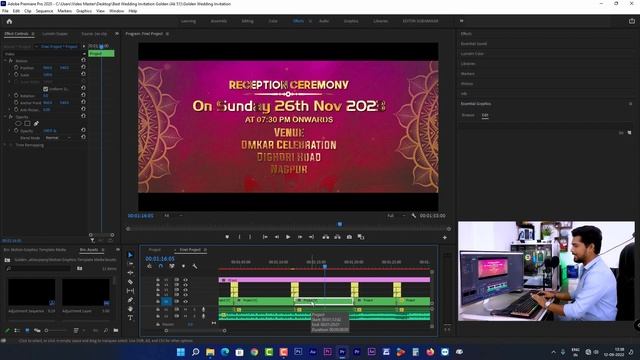Open the playback resolution Full dropdown
Screen dimensions: 640x360
[396, 216]
